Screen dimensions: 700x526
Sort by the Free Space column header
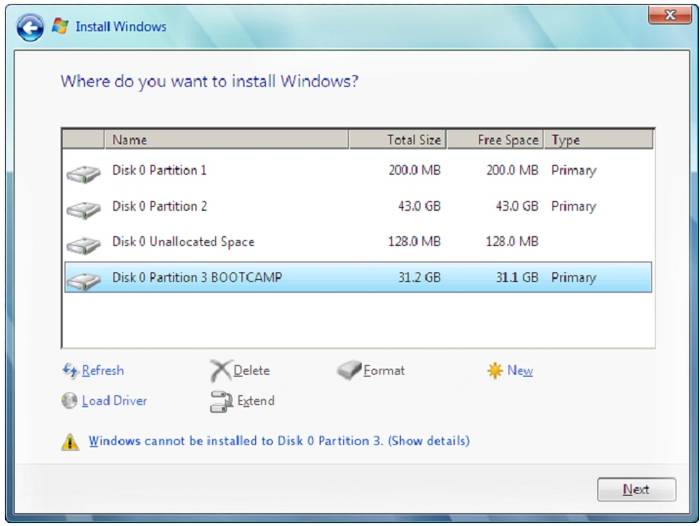point(495,140)
